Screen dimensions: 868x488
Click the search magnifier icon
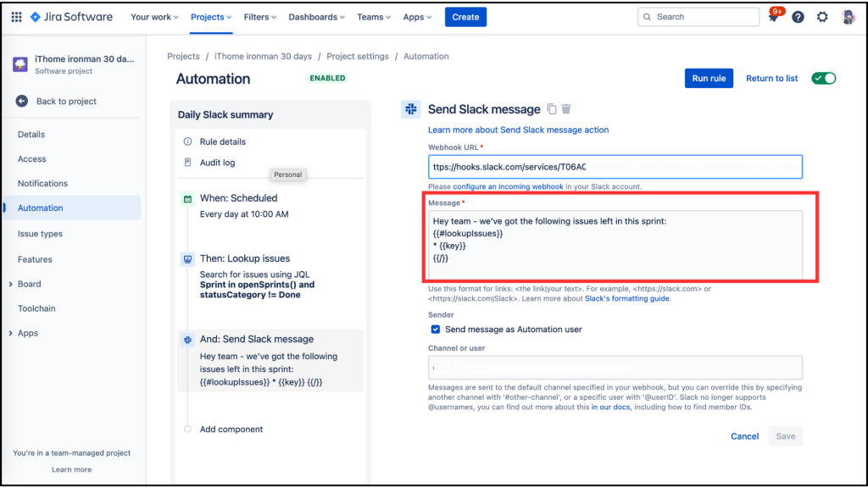click(x=647, y=17)
